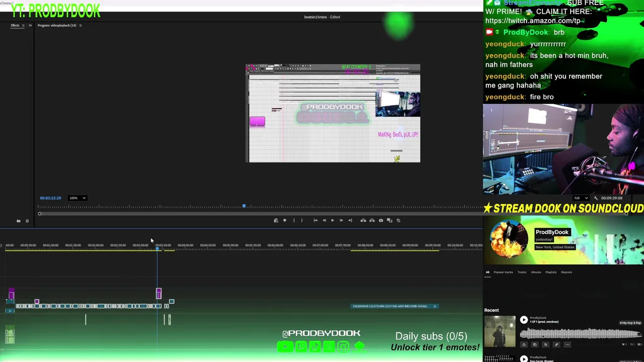This screenshot has width=644, height=362.
Task: Click the 1 Of 1 track waveform
Action: [x=581, y=333]
